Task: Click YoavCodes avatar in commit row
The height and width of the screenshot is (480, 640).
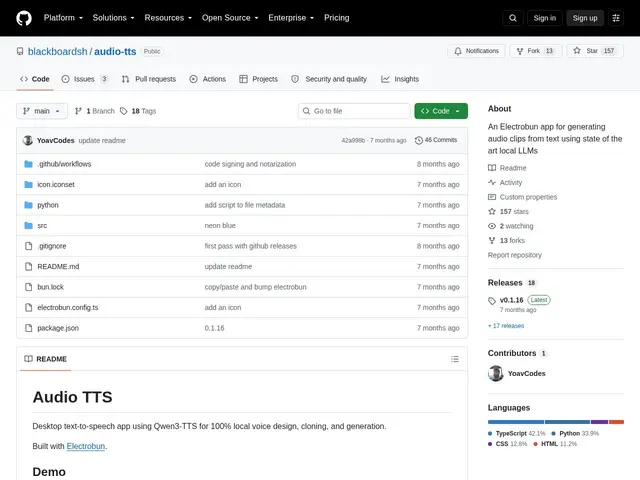Action: tap(28, 140)
